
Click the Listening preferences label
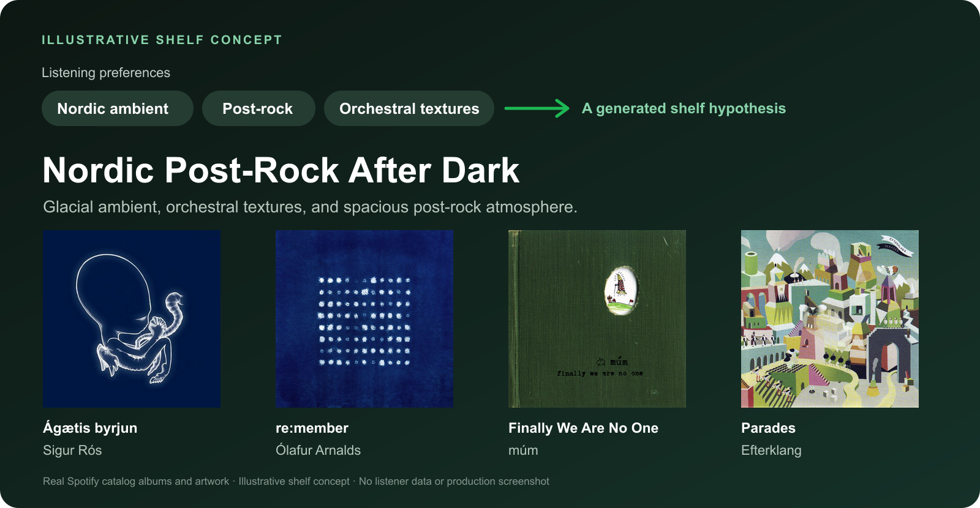pyautogui.click(x=106, y=72)
